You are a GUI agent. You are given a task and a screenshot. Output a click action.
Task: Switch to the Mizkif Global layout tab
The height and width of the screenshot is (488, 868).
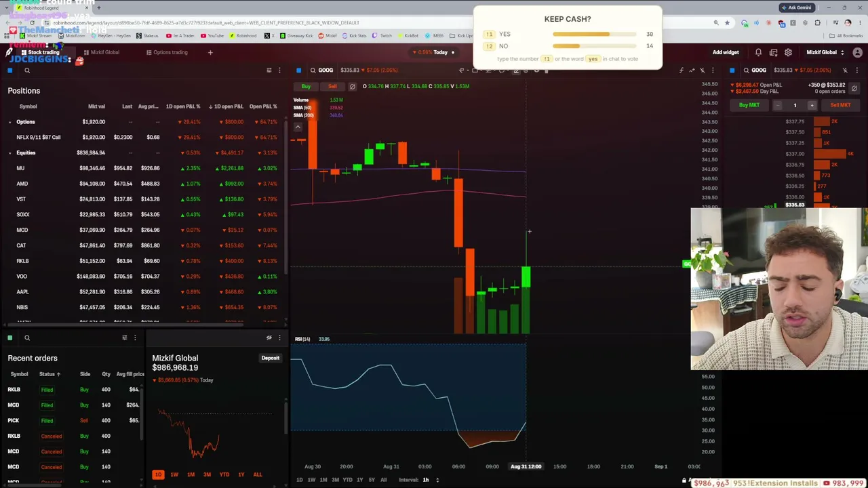(x=101, y=52)
